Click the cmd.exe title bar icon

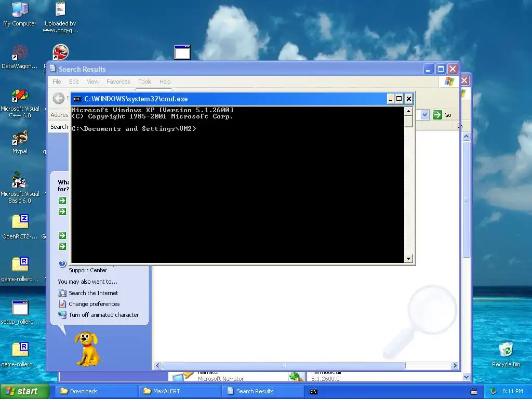click(x=77, y=99)
